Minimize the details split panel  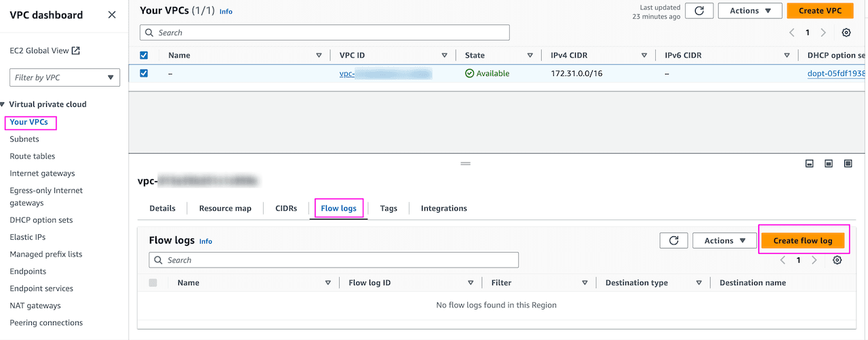(x=809, y=164)
